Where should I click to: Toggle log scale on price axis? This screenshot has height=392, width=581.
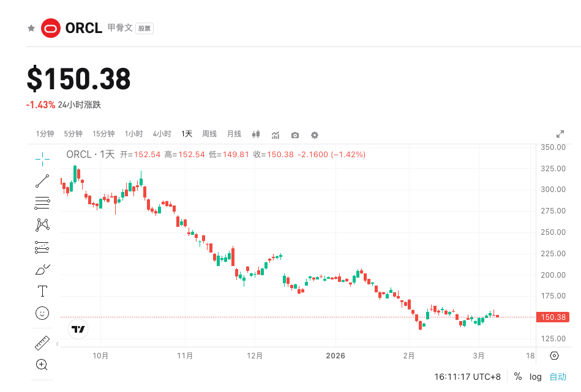[x=536, y=377]
